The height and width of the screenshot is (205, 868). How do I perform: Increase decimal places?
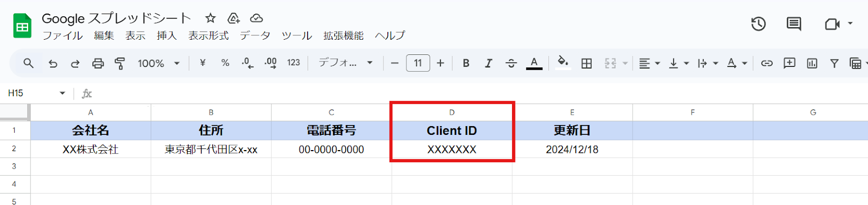tap(270, 63)
